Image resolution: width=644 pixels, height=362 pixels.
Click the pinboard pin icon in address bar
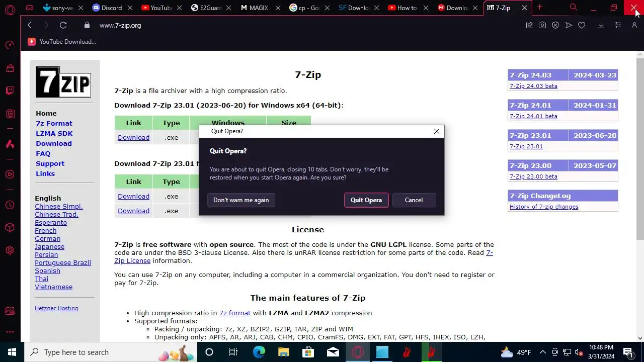click(x=529, y=25)
